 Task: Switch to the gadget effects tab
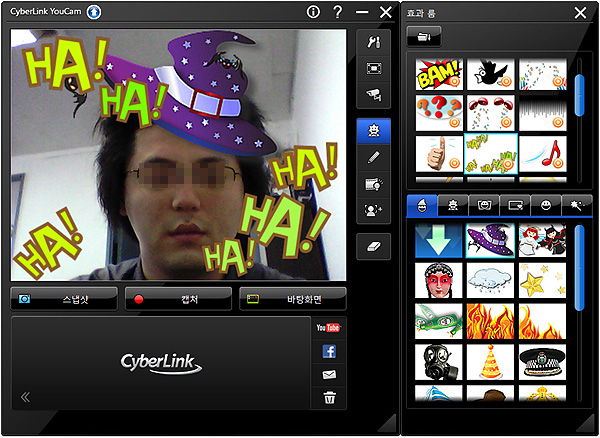(453, 206)
